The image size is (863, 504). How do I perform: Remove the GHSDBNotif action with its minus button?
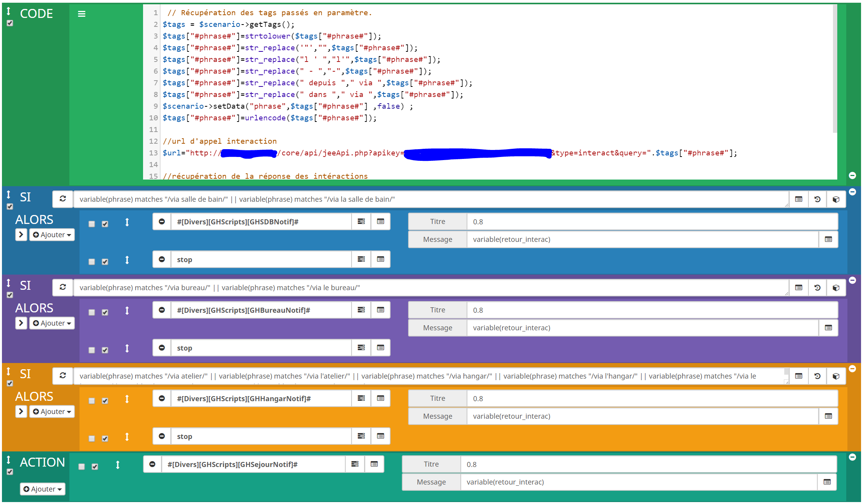point(162,222)
